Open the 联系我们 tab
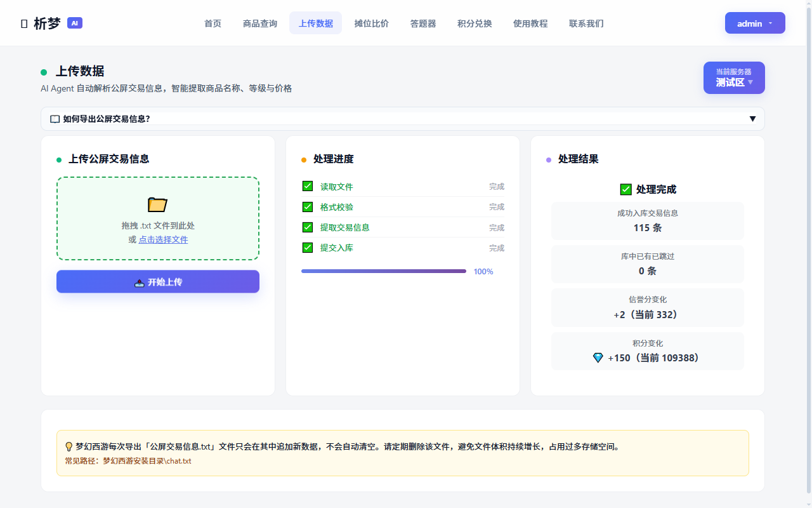The width and height of the screenshot is (812, 508). coord(586,23)
